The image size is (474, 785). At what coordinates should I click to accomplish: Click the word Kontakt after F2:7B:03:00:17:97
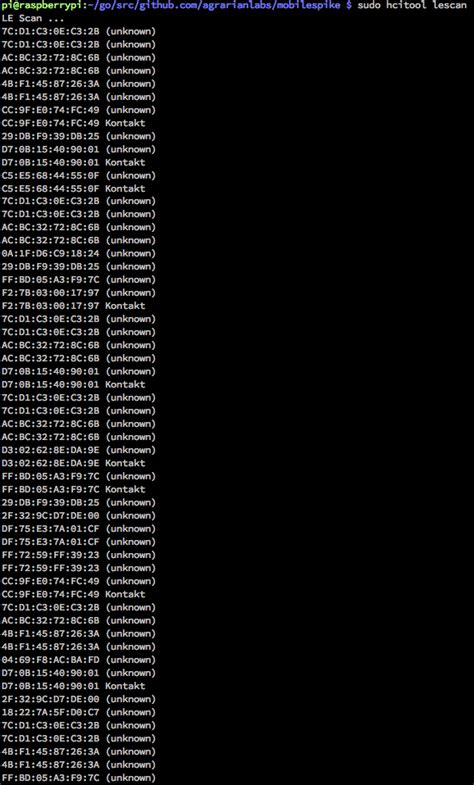(x=125, y=305)
